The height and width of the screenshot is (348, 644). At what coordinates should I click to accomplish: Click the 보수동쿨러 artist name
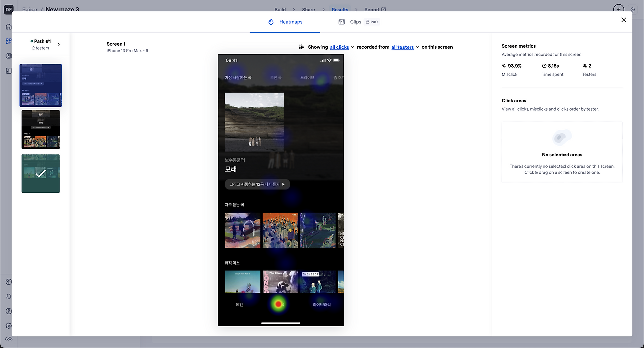(x=235, y=160)
